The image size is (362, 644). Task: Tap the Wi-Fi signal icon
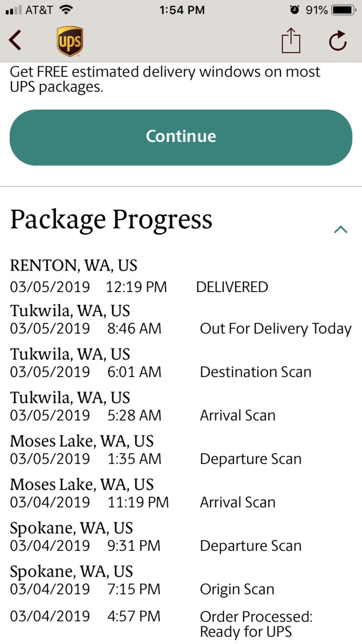coord(65,10)
